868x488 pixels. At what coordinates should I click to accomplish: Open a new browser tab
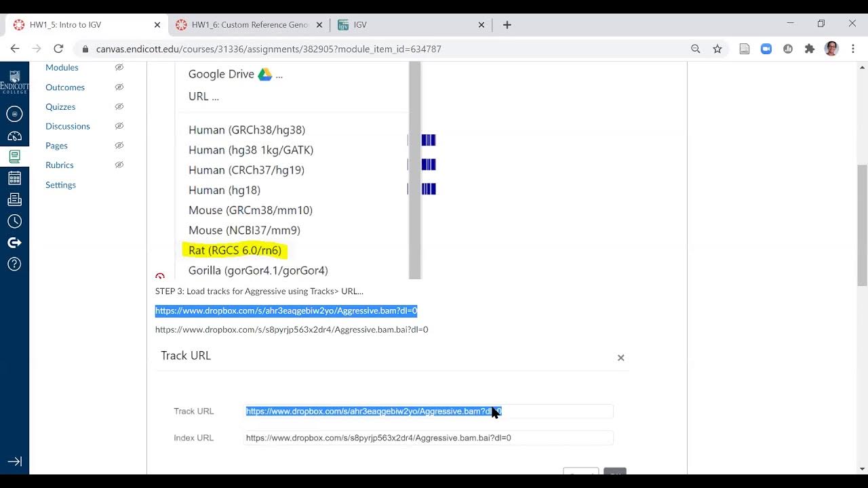(x=507, y=24)
